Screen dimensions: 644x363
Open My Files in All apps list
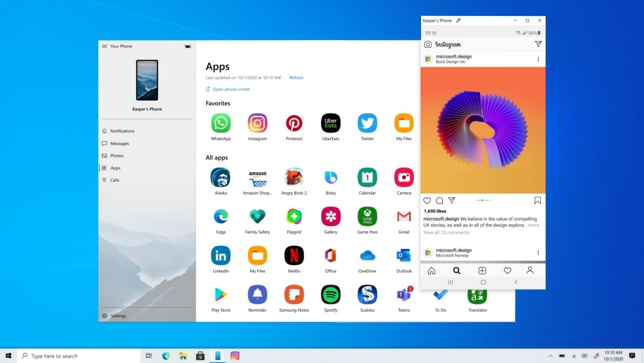click(257, 255)
